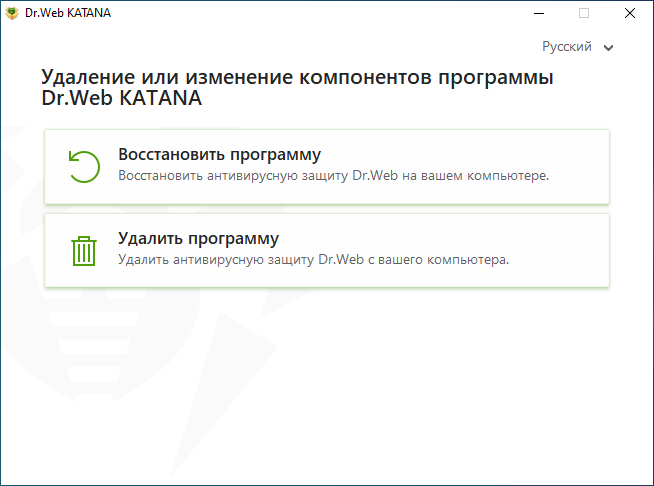
Task: Click the 'Dr.Web KATANA' window title text
Action: pyautogui.click(x=68, y=13)
